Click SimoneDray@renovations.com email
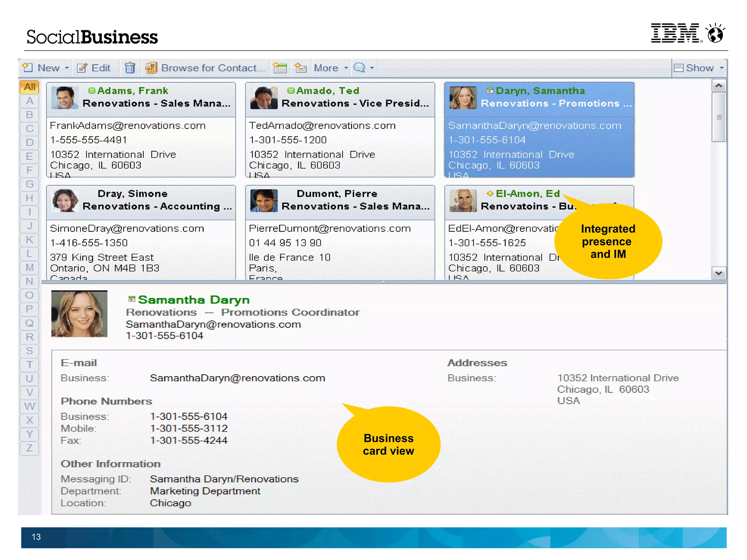The height and width of the screenshot is (560, 747). tap(127, 228)
